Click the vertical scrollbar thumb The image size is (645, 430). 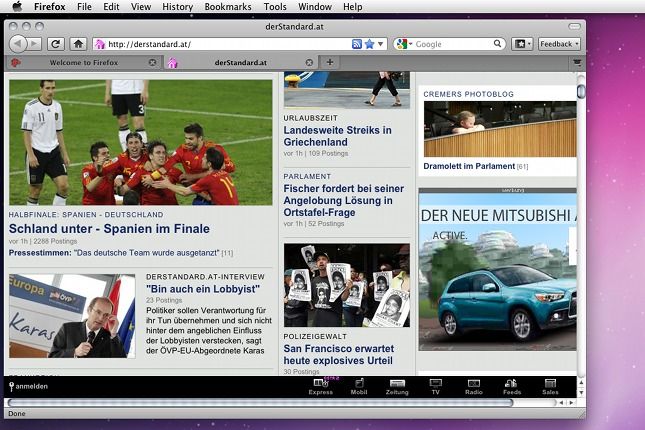coord(581,91)
